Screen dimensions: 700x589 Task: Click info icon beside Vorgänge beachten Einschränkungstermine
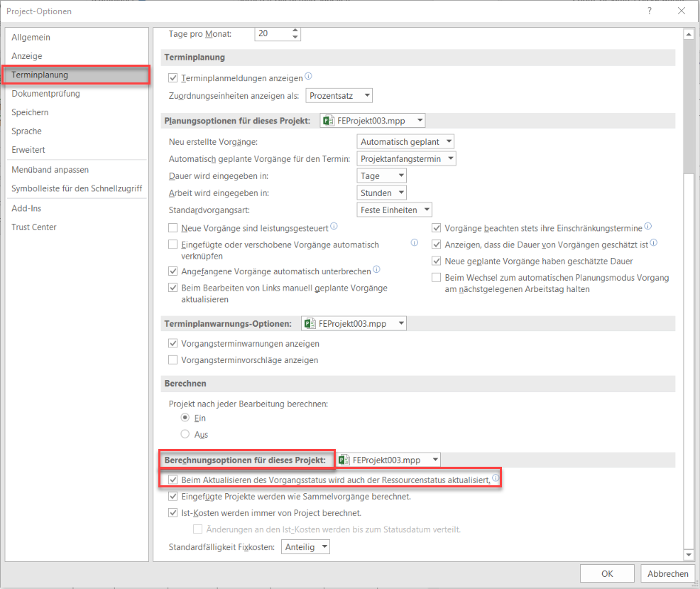coord(647,227)
